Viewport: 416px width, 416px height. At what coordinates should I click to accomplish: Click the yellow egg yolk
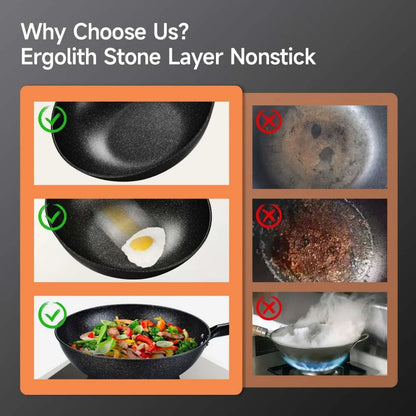tap(142, 243)
